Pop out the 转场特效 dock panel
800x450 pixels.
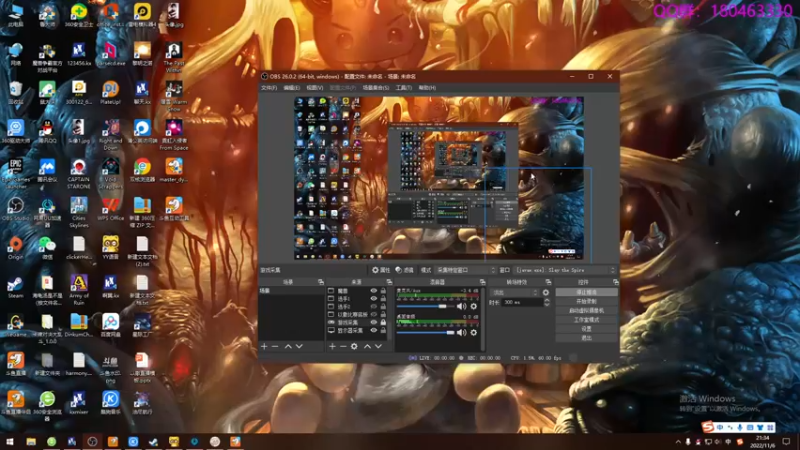tap(548, 282)
